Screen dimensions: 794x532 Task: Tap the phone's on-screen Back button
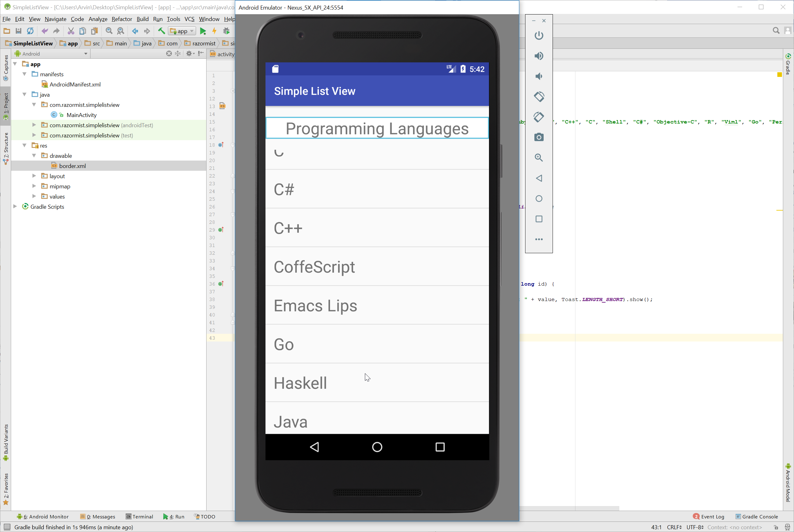click(x=314, y=447)
